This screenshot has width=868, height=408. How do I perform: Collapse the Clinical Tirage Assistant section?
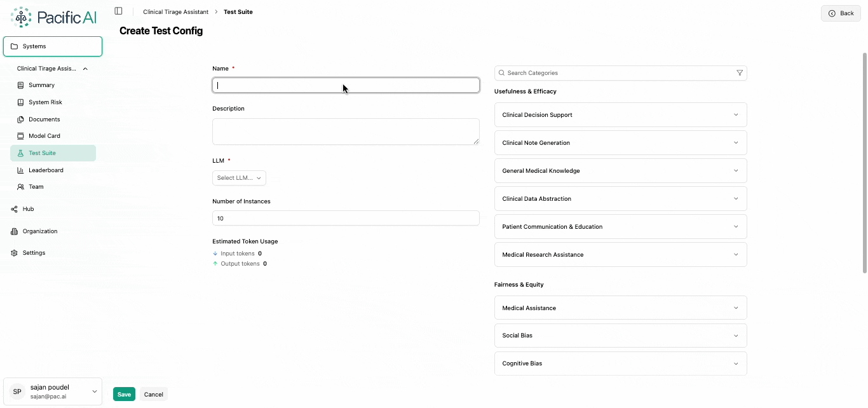85,68
